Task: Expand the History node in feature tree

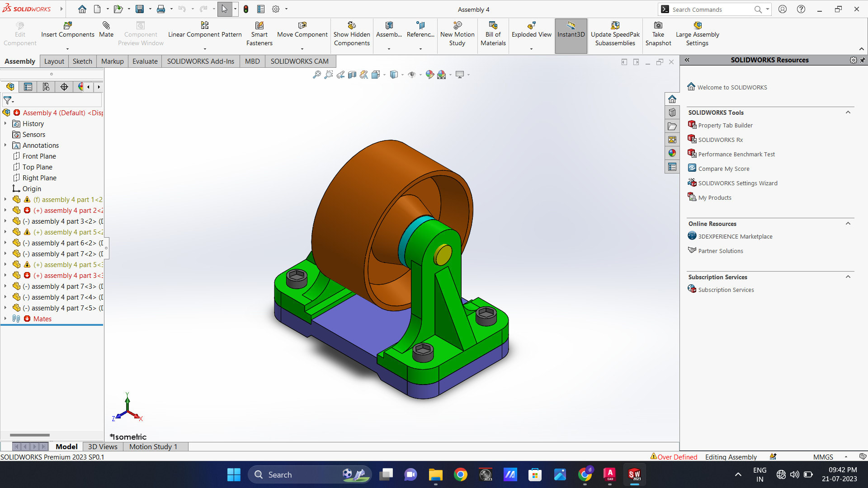Action: click(5, 123)
